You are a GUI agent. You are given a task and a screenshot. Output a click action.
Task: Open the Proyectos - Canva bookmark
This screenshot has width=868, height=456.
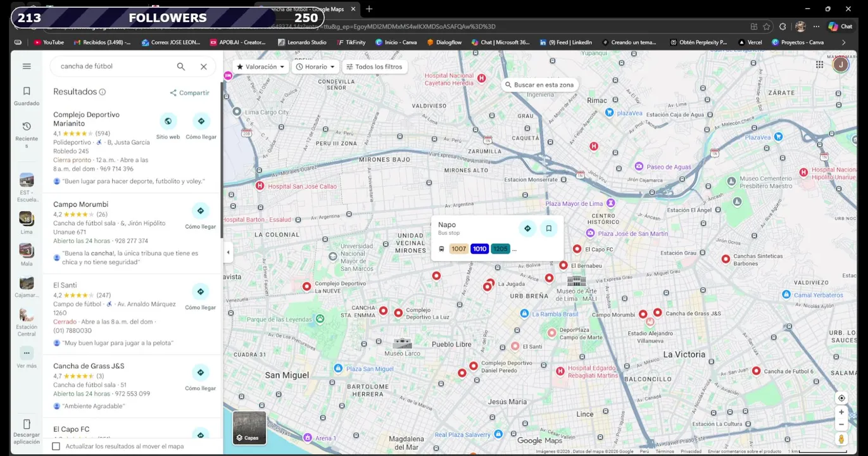coord(798,42)
